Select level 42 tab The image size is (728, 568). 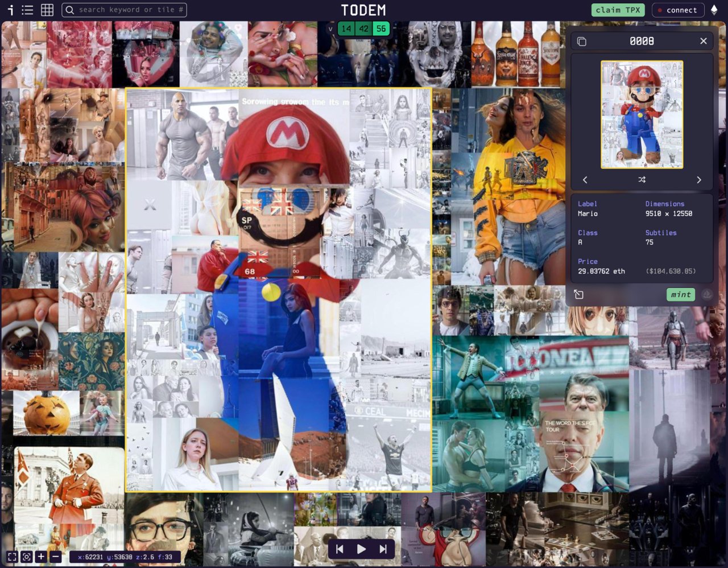pyautogui.click(x=363, y=28)
